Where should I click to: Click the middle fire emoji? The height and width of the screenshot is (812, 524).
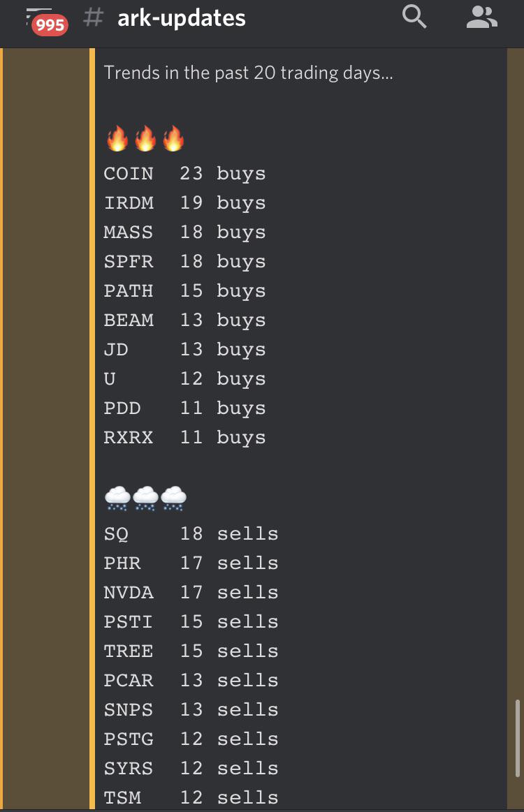(145, 139)
